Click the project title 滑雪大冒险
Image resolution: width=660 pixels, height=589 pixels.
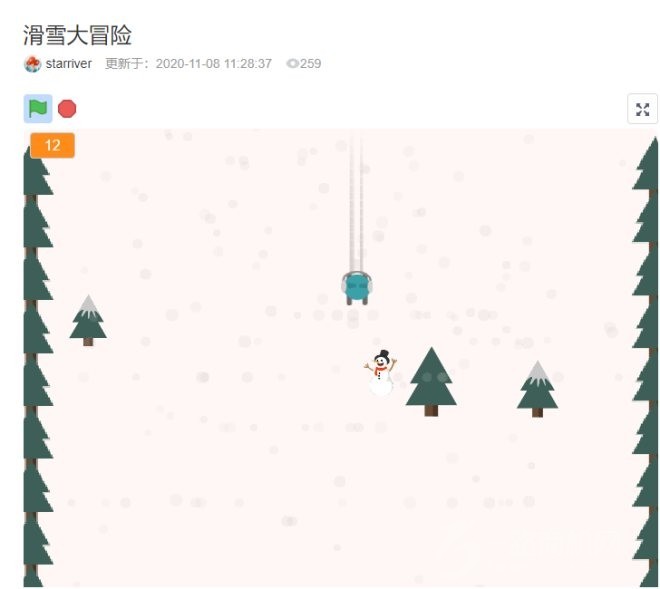click(x=77, y=35)
